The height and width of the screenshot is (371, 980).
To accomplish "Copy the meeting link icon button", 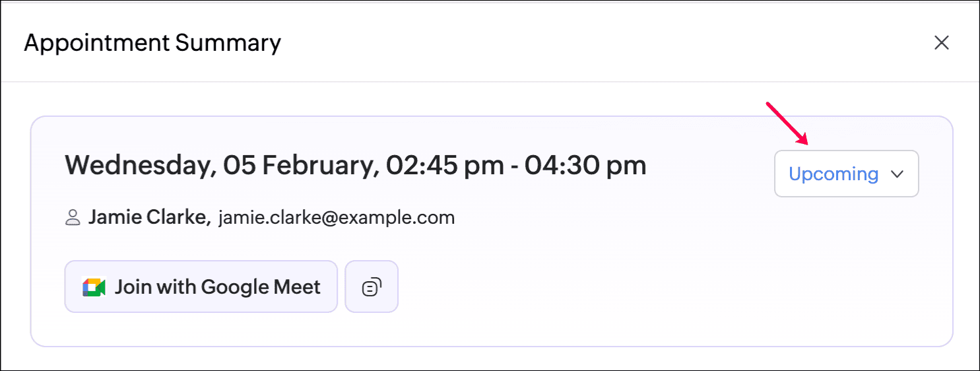I will click(x=372, y=287).
